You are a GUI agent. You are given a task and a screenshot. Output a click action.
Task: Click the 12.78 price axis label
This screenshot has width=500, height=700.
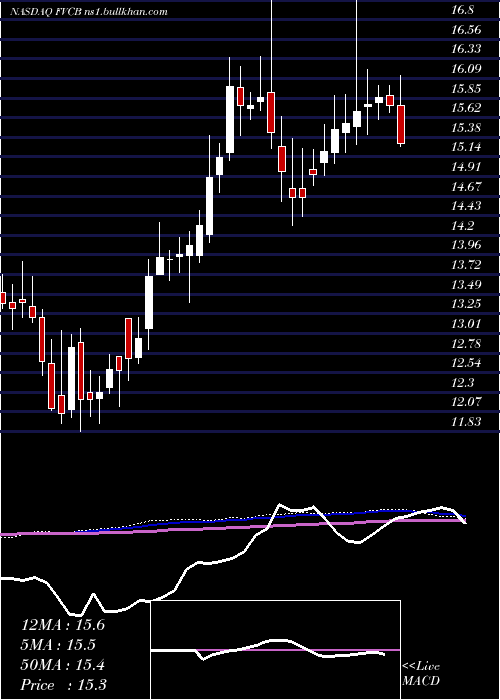point(466,343)
